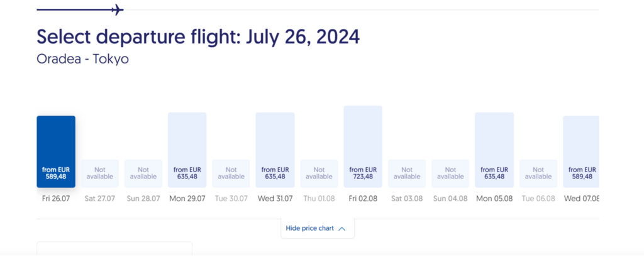Click the airplane icon at top
Screen dimensions: 644x257
click(x=117, y=9)
